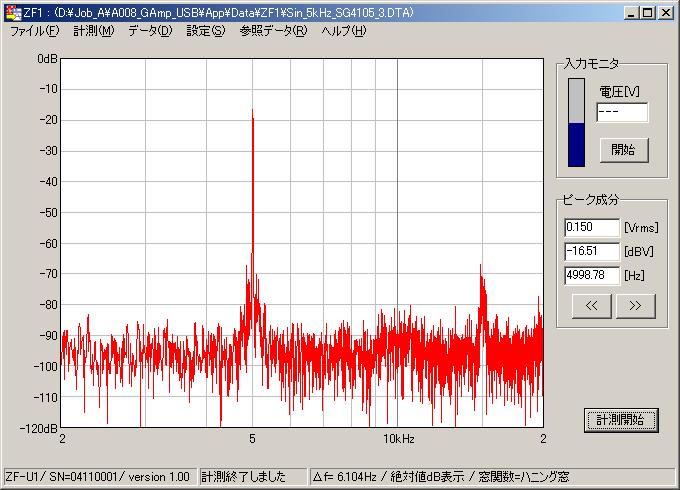Viewport: 680px width, 490px height.
Task: Click the 開始 button in input monitor
Action: tap(624, 150)
